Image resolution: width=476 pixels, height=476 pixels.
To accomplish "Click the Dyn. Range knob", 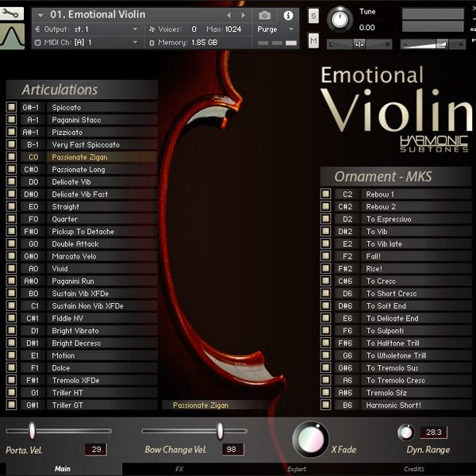I will coord(406,432).
